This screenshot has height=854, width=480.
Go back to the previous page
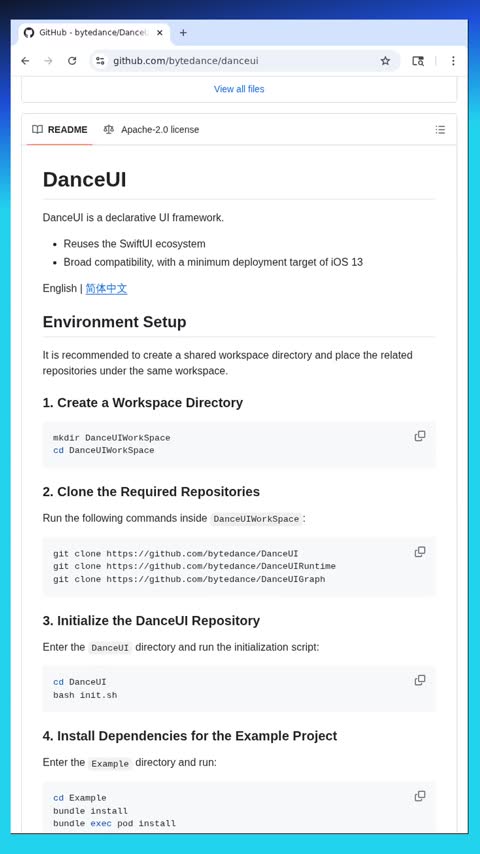coord(25,61)
